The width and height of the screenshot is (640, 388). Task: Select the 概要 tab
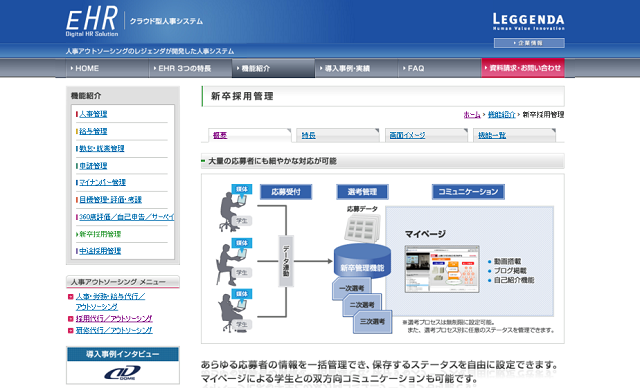pyautogui.click(x=220, y=135)
